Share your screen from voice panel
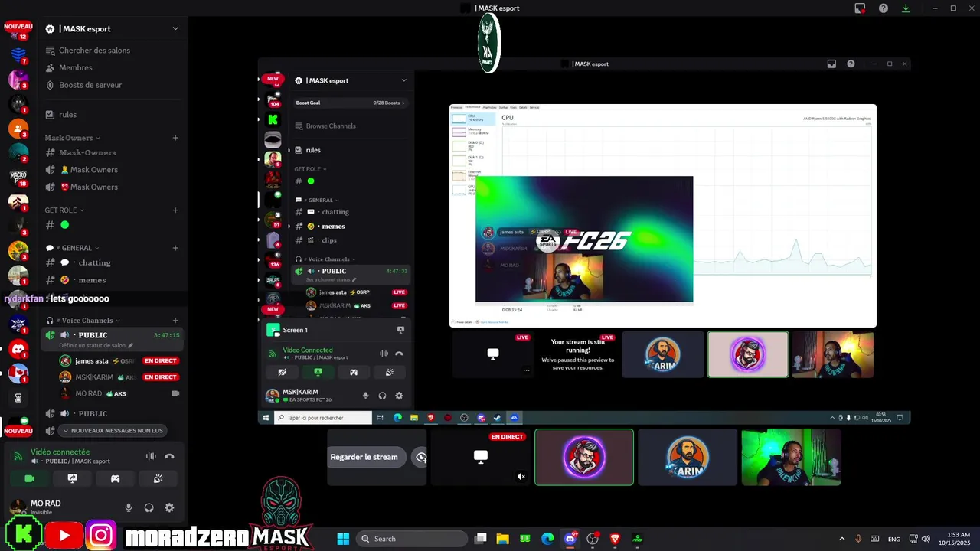The width and height of the screenshot is (980, 551). tap(72, 478)
